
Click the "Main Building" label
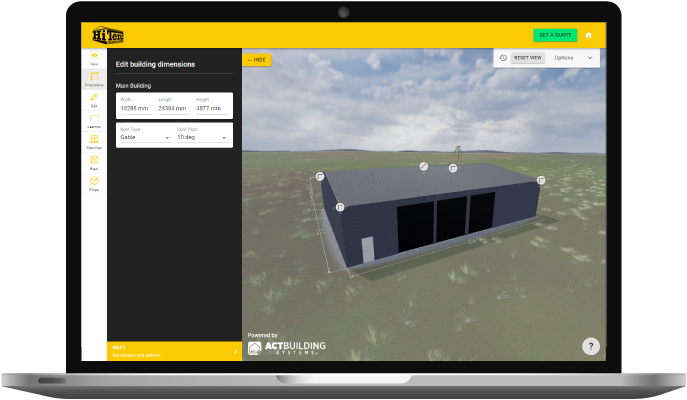click(133, 86)
